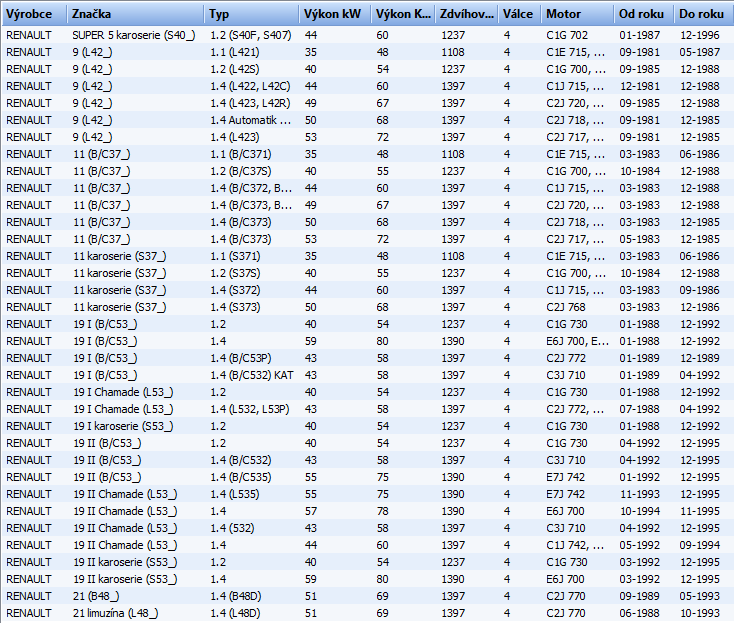Screen dimensions: 734x623
Task: Click to-date cell 09-1986
Action: coord(700,290)
